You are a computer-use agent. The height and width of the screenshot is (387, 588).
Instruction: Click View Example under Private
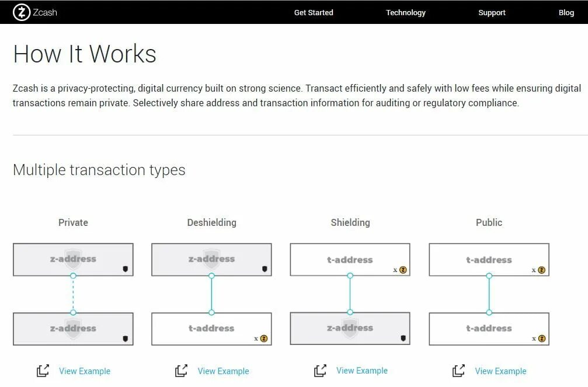pyautogui.click(x=85, y=371)
